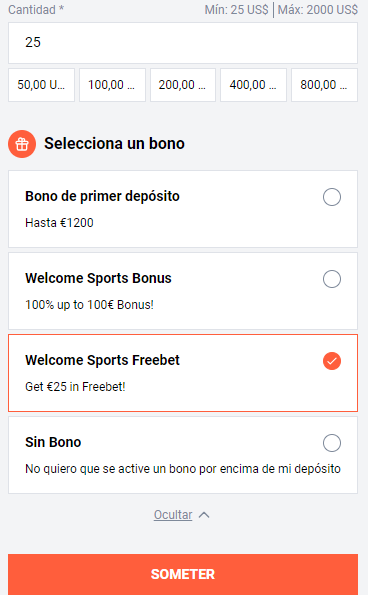This screenshot has width=368, height=595.
Task: Click the Selecciona un bono heading
Action: (114, 144)
